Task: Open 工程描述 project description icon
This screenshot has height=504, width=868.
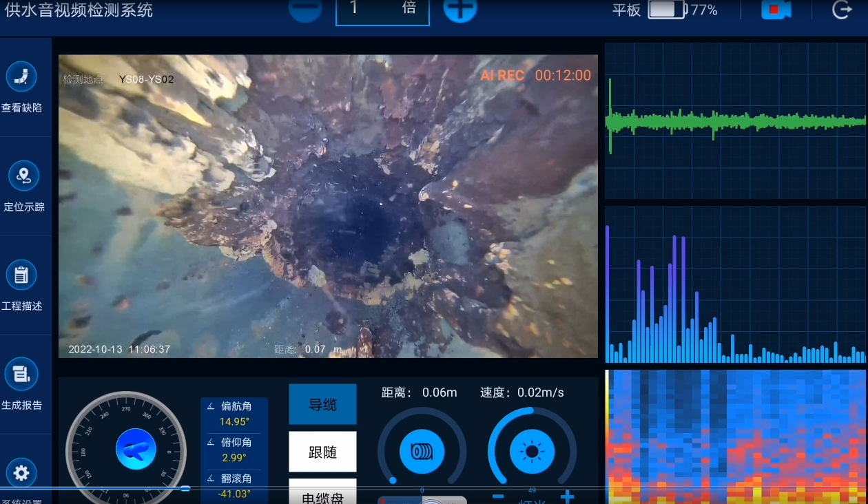Action: [x=21, y=275]
